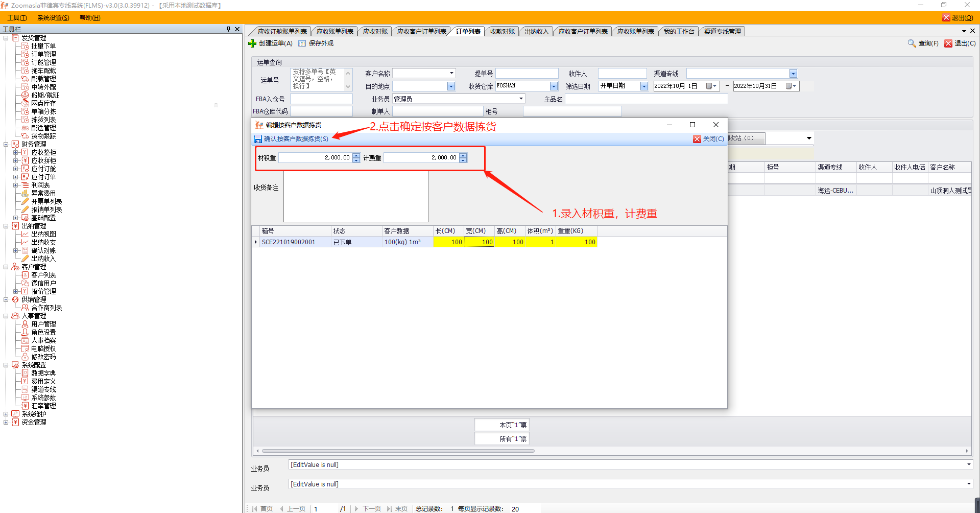The image size is (980, 513).
Task: Click the save icon for 确认按客户数据拣货
Action: pyautogui.click(x=258, y=139)
